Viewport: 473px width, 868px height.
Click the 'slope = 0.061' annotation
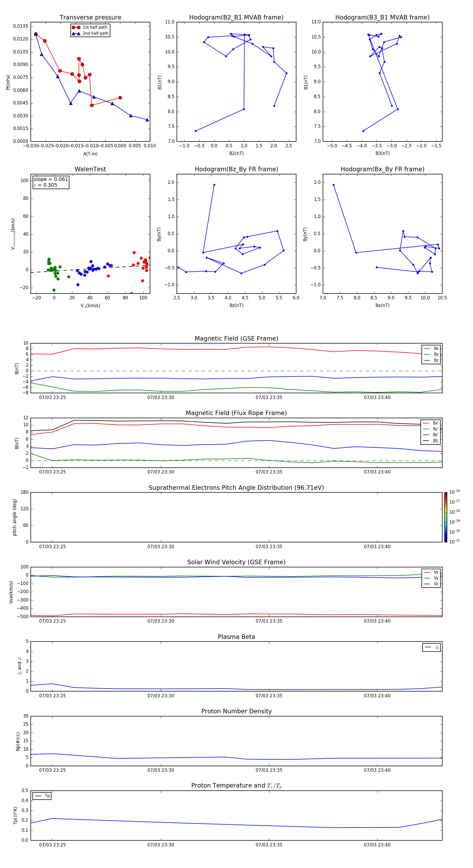[50, 179]
